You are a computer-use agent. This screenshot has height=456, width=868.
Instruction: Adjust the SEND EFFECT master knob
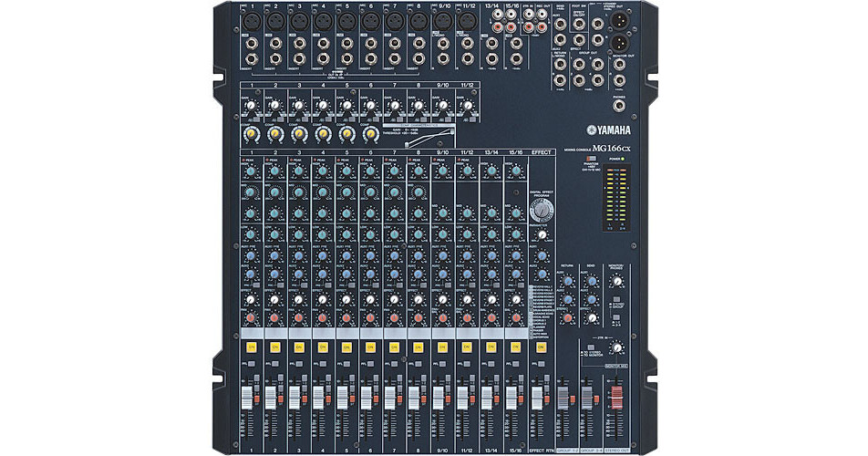pyautogui.click(x=592, y=318)
